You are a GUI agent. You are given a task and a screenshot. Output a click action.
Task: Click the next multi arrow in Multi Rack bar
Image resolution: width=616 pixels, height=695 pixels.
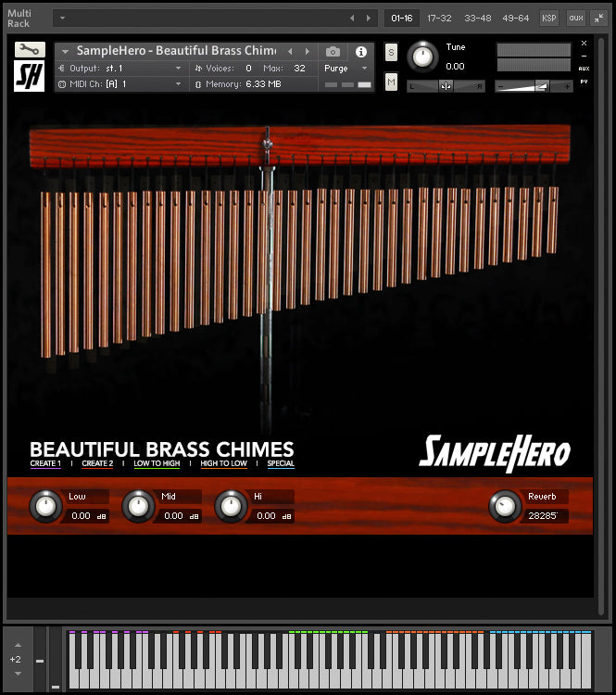click(x=369, y=19)
